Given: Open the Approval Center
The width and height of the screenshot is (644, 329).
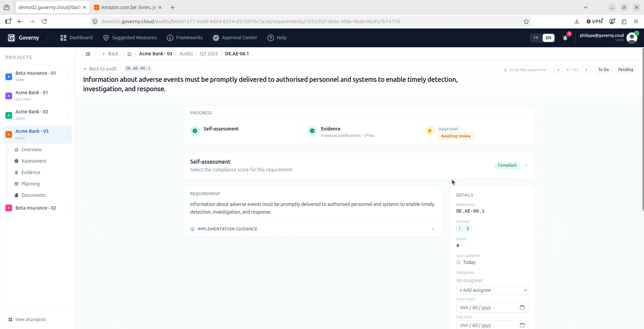Looking at the screenshot, I should [235, 38].
